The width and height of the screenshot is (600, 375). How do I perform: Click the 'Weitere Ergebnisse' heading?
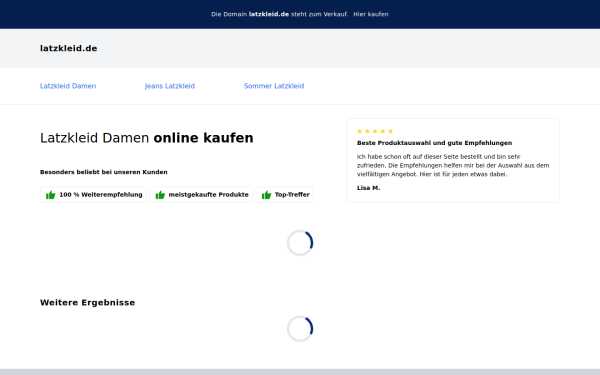coord(88,303)
